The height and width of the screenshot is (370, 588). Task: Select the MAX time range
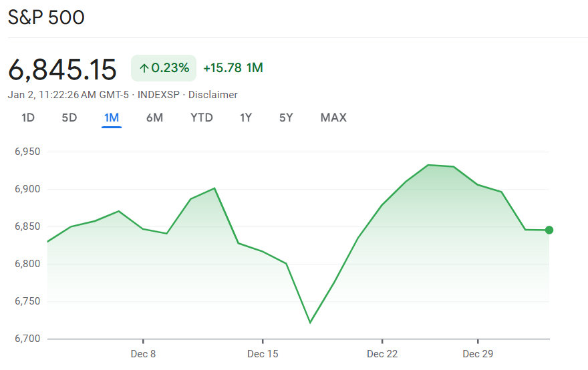tap(333, 118)
